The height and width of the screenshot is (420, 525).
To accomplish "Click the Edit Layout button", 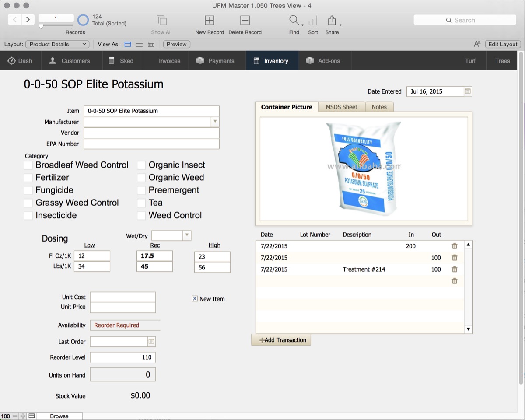I will tap(503, 44).
